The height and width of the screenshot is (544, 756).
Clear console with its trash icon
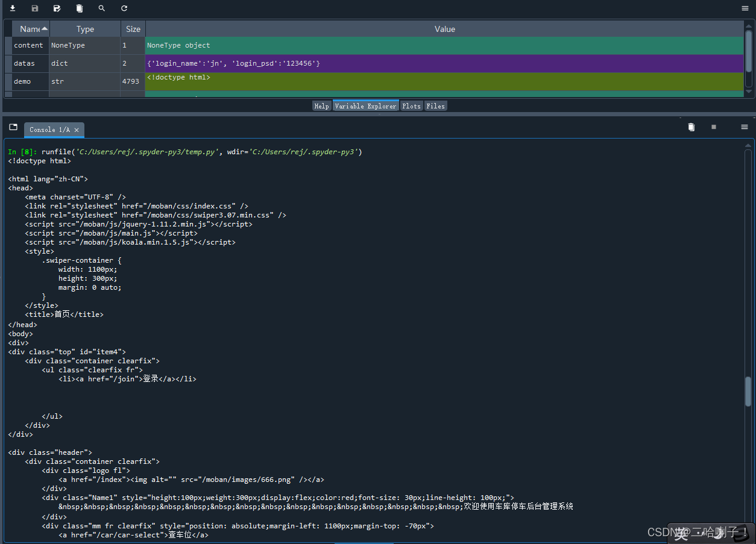click(x=691, y=127)
